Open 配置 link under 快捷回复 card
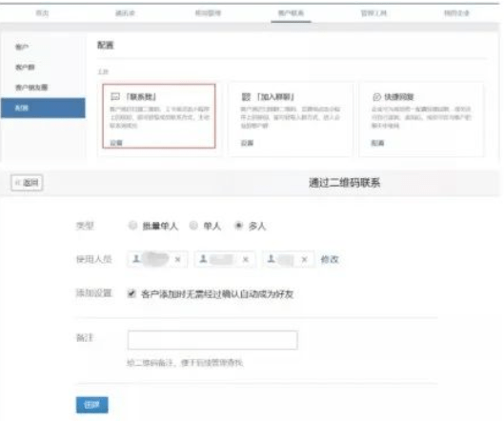 [377, 143]
